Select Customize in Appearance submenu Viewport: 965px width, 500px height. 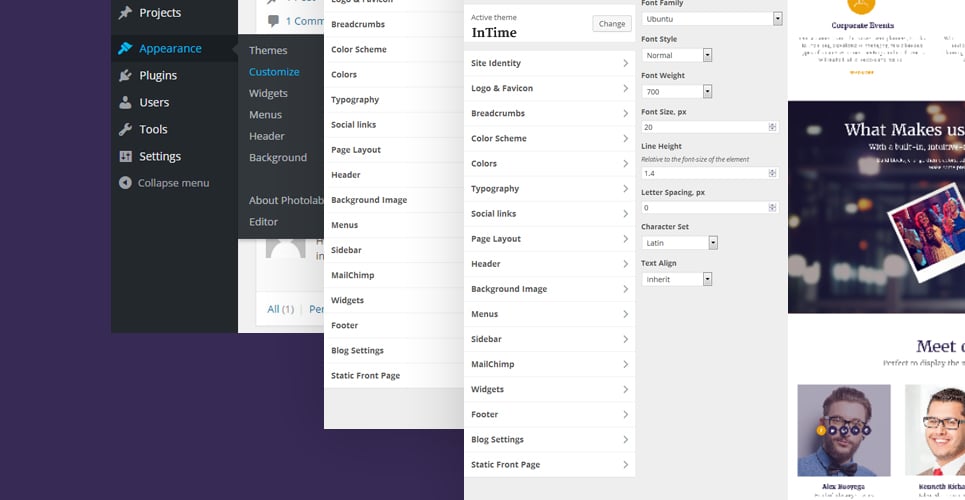pyautogui.click(x=274, y=72)
